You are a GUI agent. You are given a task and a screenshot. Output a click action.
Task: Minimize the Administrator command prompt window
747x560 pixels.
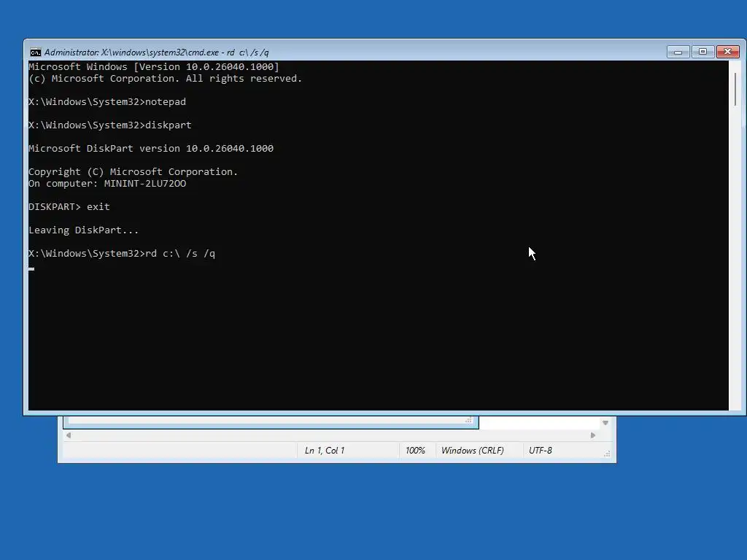678,52
